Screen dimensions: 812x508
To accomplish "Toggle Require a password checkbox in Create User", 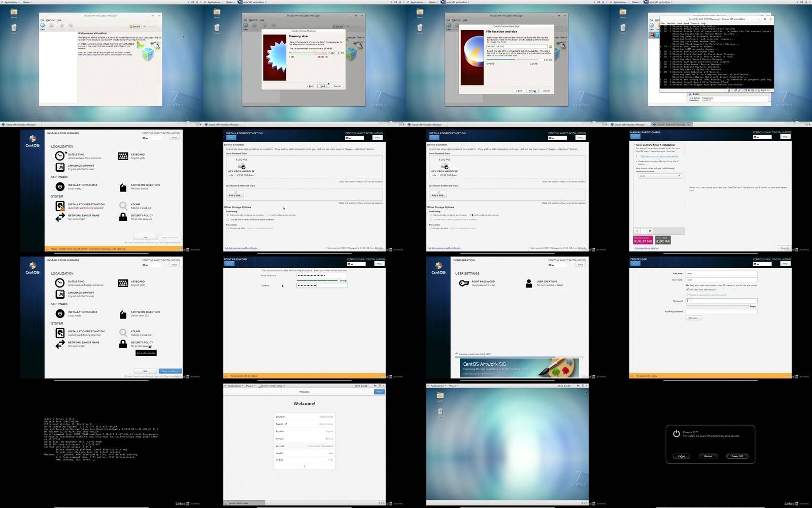I will [688, 295].
